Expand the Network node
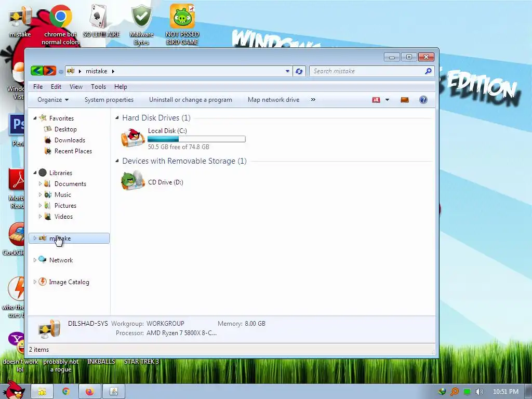The image size is (532, 399). click(x=35, y=260)
